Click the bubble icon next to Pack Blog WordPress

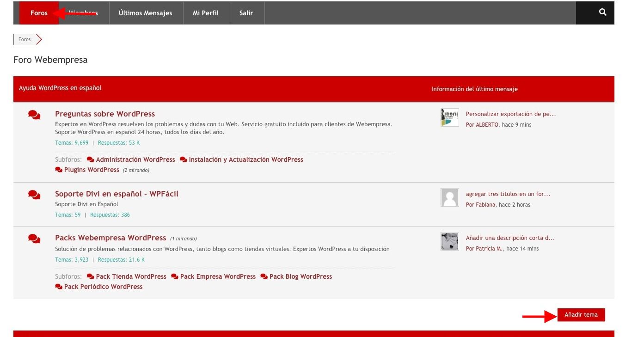[264, 276]
